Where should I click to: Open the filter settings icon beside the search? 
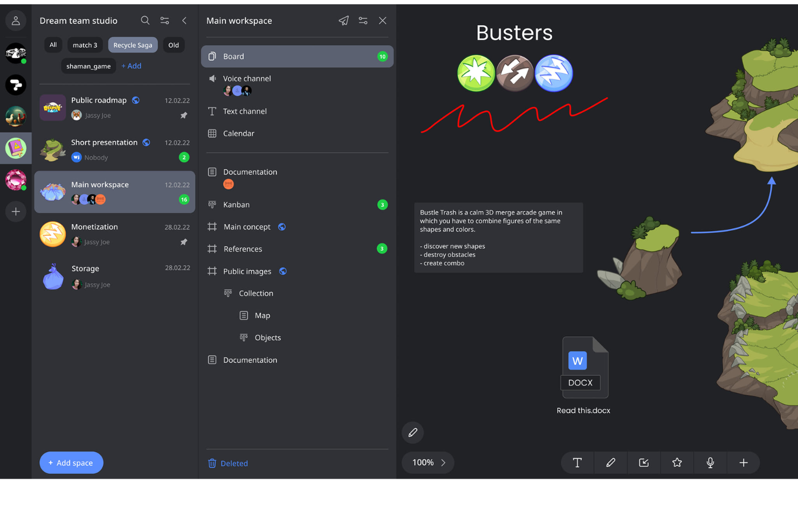coord(164,20)
